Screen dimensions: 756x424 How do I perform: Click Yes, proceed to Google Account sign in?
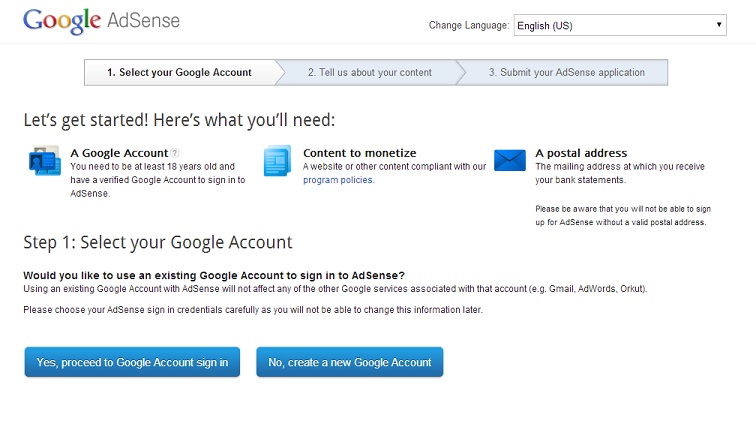pyautogui.click(x=132, y=362)
